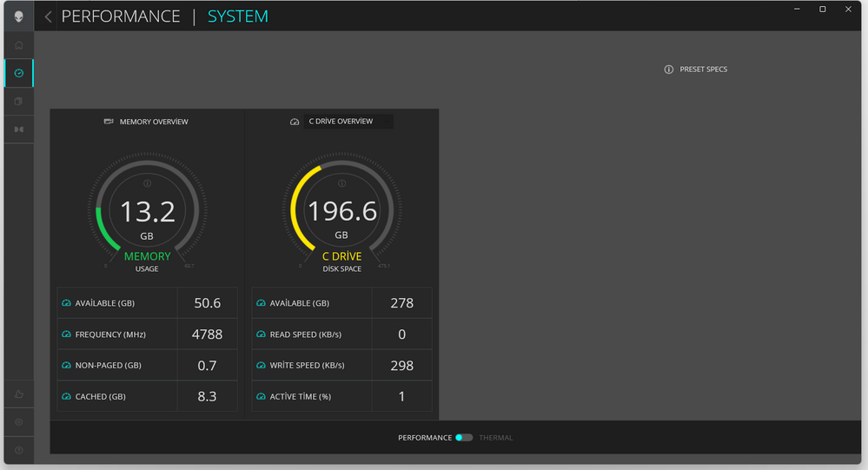Screen dimensions: 868x470
Task: Click the thumbs-up feedback icon
Action: [18, 394]
